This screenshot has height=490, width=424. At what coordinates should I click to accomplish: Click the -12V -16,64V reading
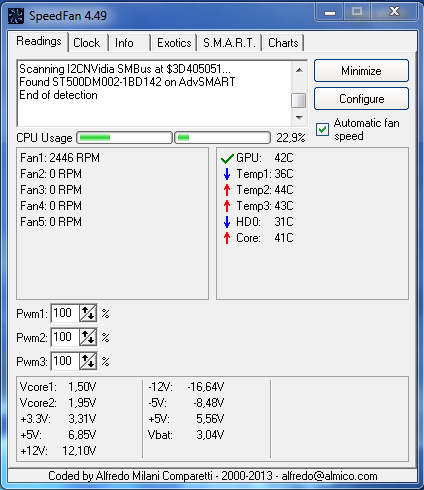point(186,387)
